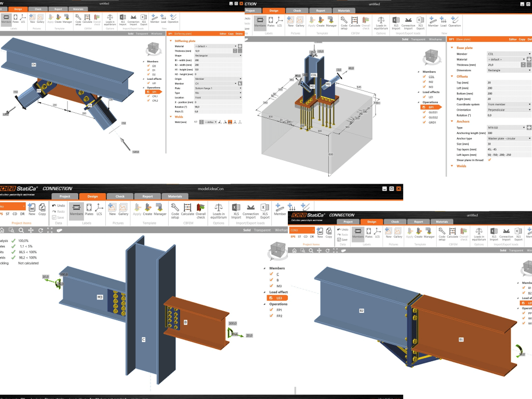Screen dimensions: 532x399
Task: Toggle the Shear plane in thread checkbox
Action: (x=489, y=160)
